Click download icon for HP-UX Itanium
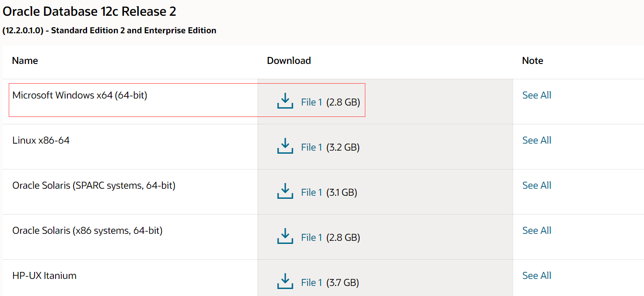This screenshot has height=296, width=644. tap(285, 282)
